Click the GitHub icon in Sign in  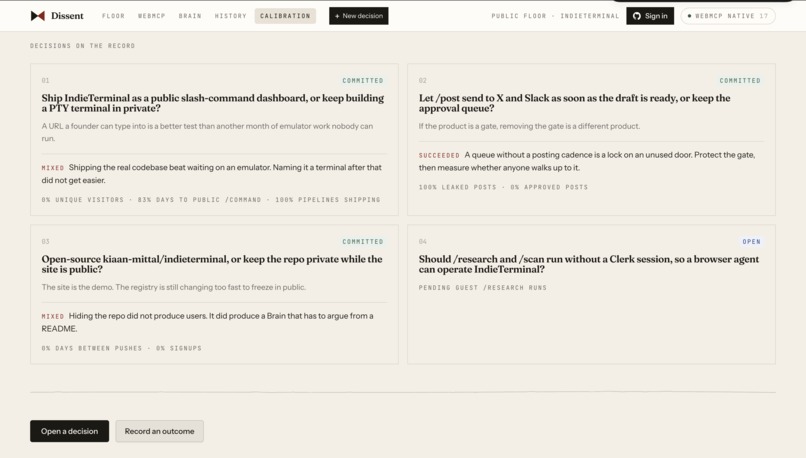point(637,16)
